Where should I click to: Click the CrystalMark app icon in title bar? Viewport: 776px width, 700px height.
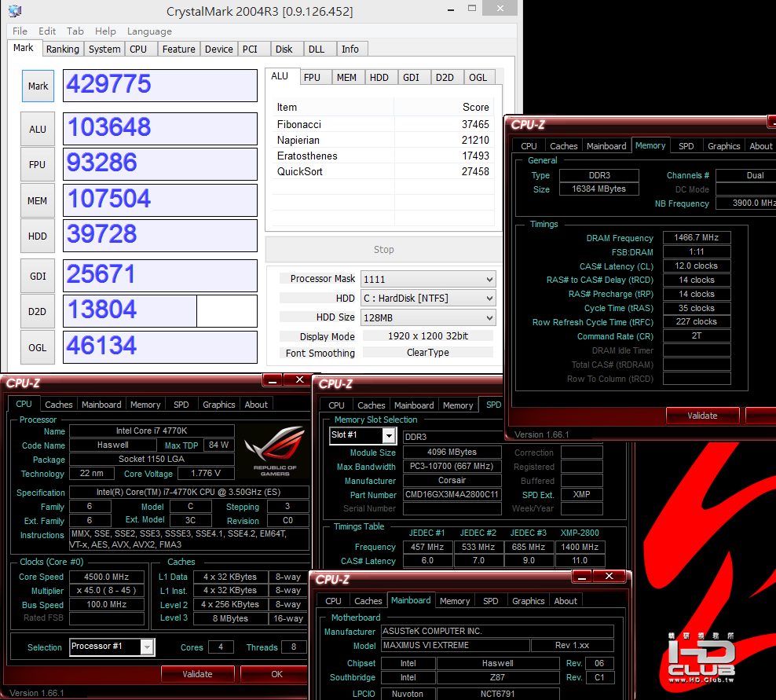pos(15,10)
